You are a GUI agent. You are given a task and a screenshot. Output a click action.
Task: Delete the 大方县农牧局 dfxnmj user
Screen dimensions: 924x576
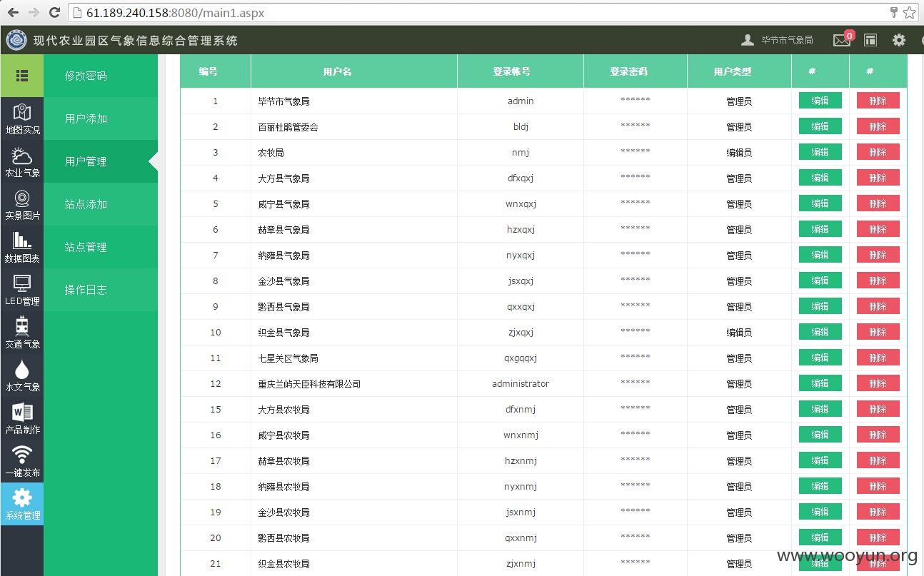point(878,409)
